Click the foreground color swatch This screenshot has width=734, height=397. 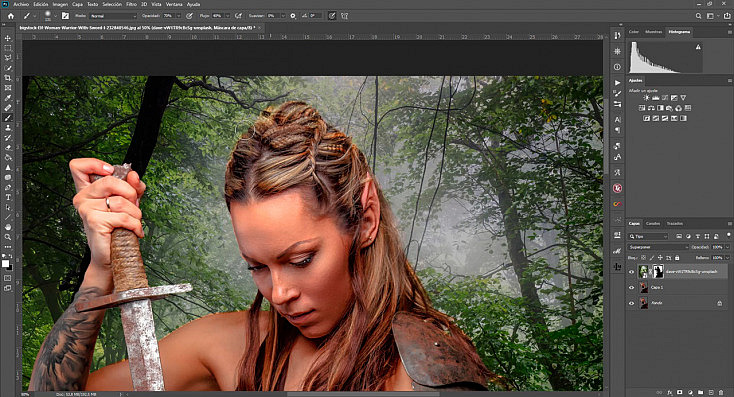(5, 264)
